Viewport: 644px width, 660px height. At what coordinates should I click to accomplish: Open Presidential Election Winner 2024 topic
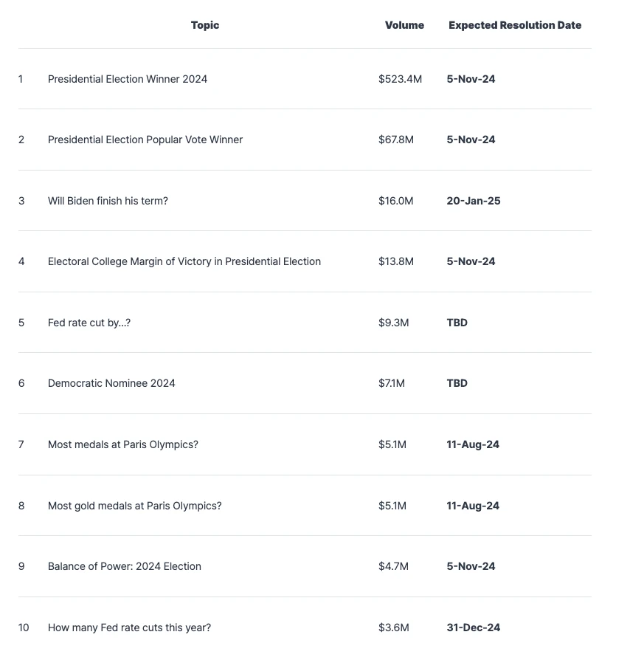point(127,79)
